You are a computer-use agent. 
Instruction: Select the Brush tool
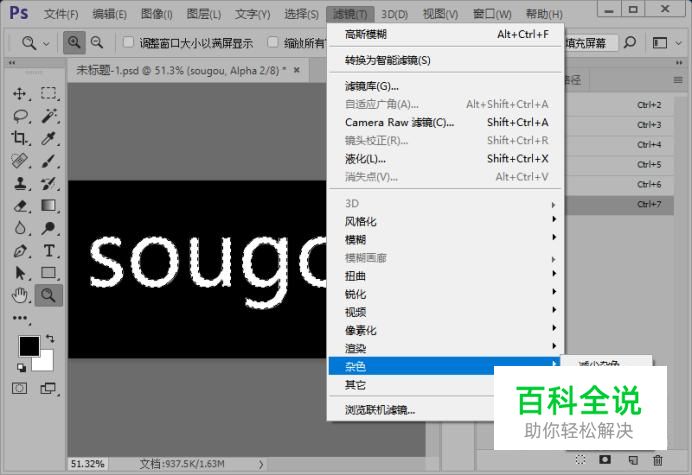[x=49, y=161]
